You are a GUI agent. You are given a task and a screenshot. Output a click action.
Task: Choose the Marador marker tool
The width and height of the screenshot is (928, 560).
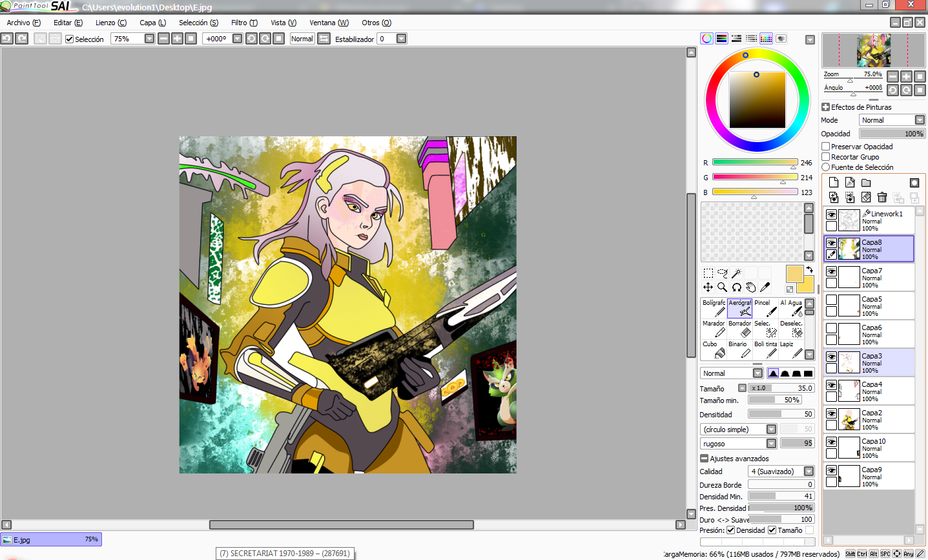click(714, 329)
